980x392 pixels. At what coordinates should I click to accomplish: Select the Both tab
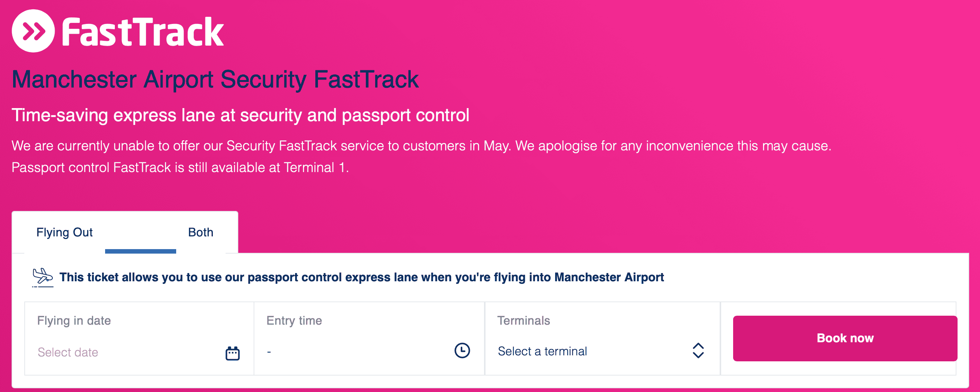click(x=200, y=232)
